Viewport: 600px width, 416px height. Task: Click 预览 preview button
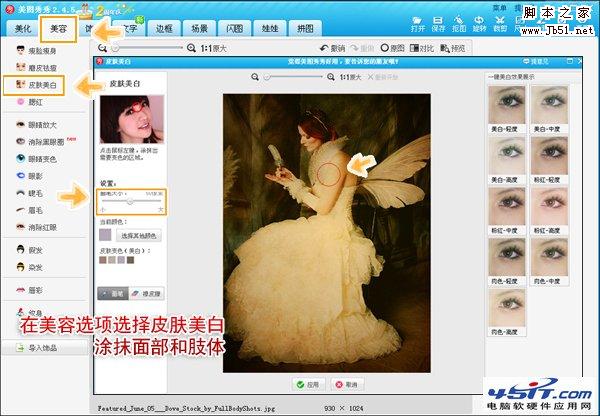[453, 48]
